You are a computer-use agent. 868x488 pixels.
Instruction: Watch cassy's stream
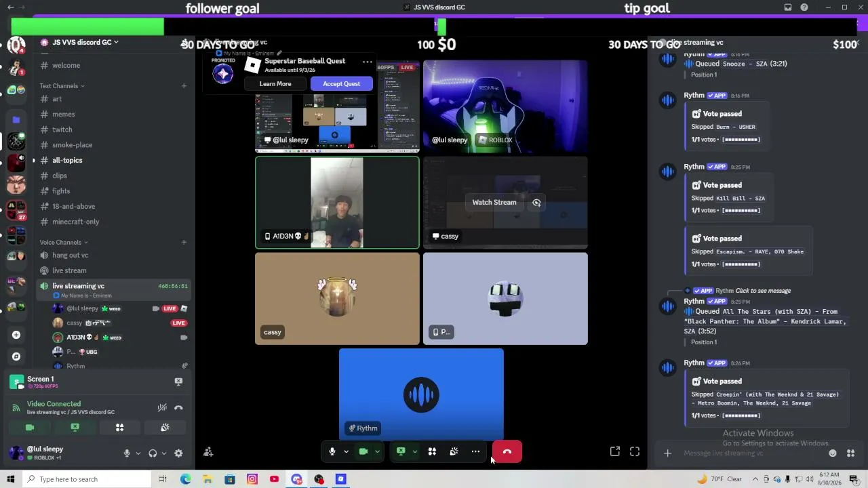494,202
